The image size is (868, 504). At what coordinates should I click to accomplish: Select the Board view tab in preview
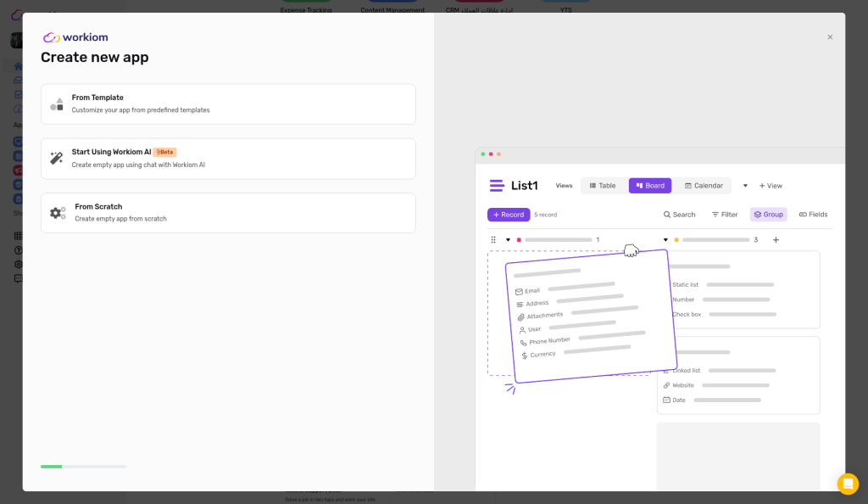[x=650, y=186]
